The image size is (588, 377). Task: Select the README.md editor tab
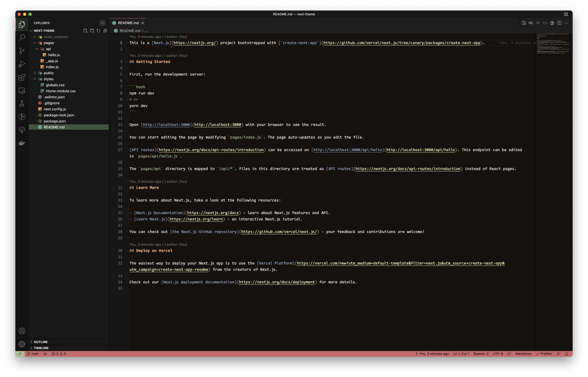[x=128, y=23]
